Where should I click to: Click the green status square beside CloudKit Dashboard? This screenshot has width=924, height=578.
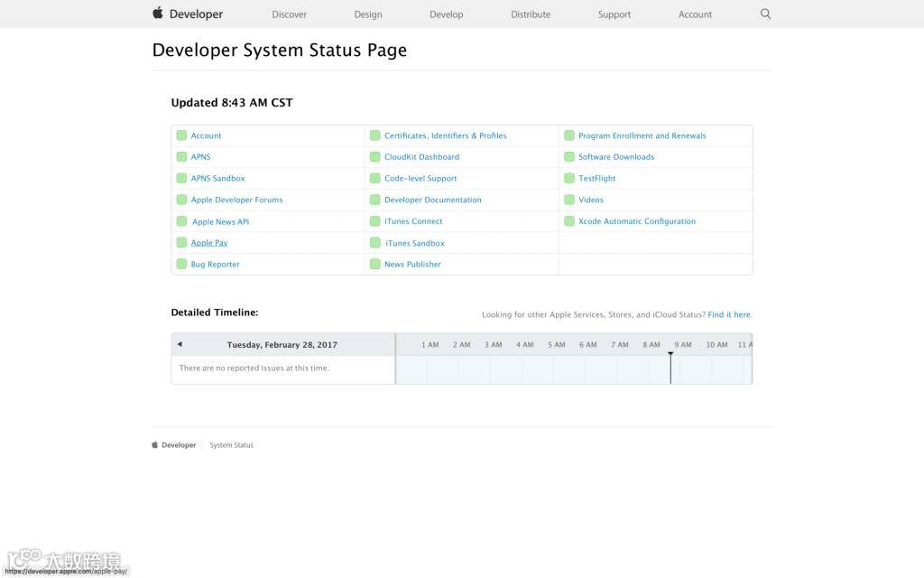pos(374,157)
